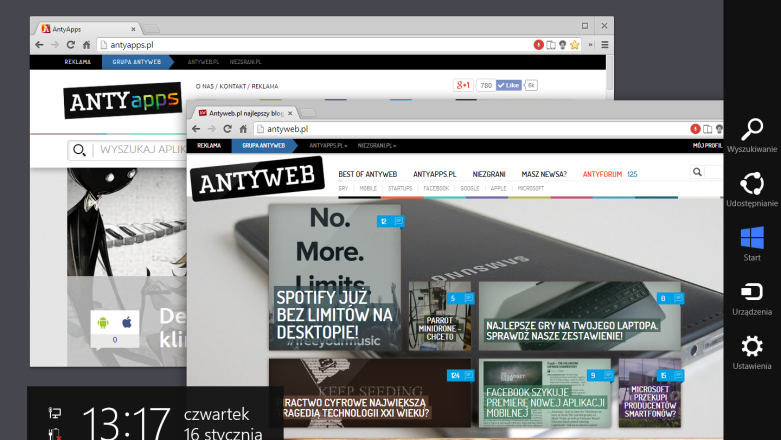Open NIEZGRANI in Antyweb main menu

coord(489,174)
